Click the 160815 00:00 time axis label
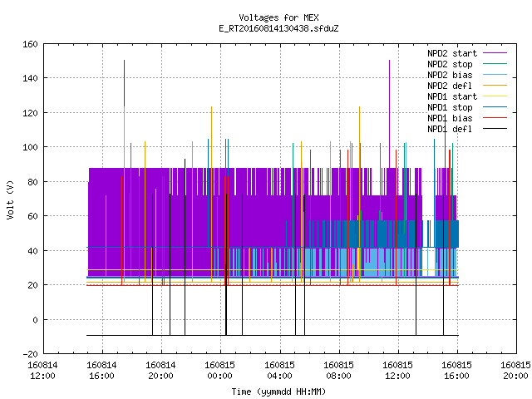The width and height of the screenshot is (532, 399). coord(219,371)
